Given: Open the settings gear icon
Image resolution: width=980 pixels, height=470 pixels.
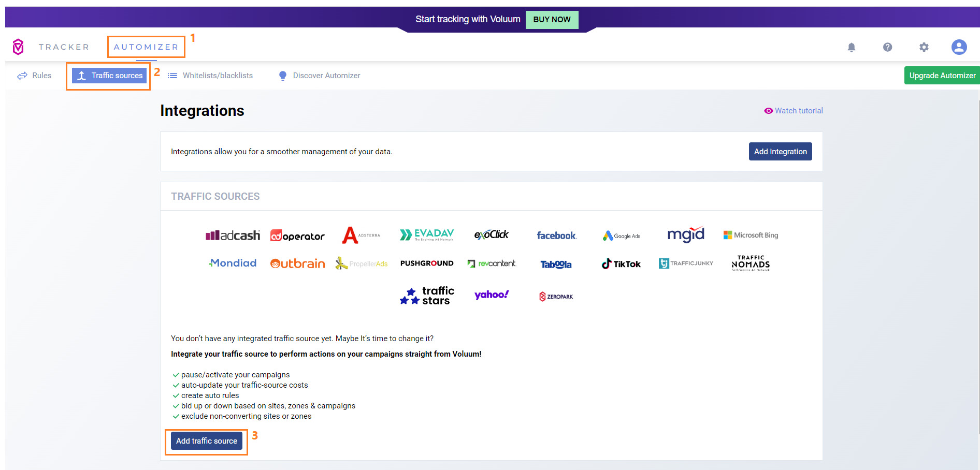Looking at the screenshot, I should [924, 48].
